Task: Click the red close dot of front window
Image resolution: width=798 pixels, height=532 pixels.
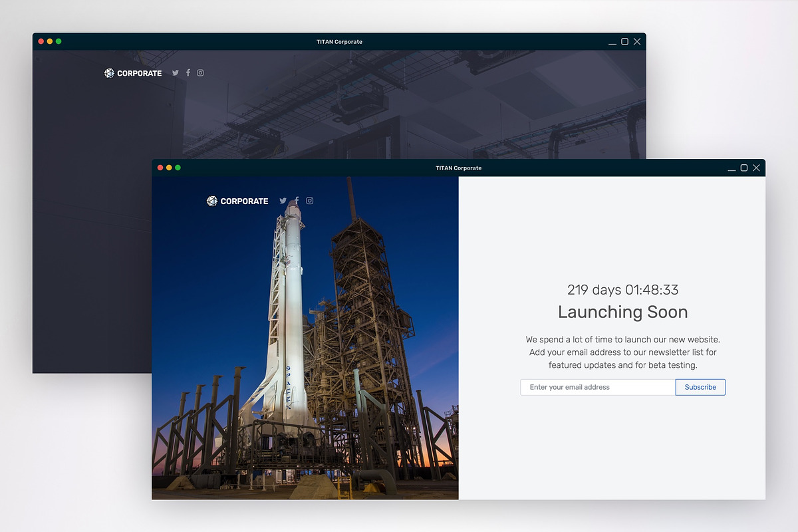Action: [160, 168]
